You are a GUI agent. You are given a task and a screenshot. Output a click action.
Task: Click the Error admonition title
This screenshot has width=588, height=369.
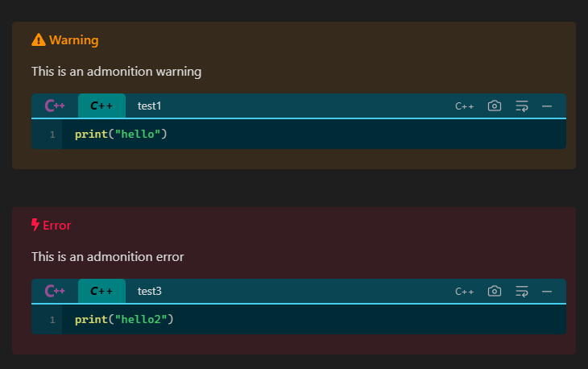click(57, 226)
